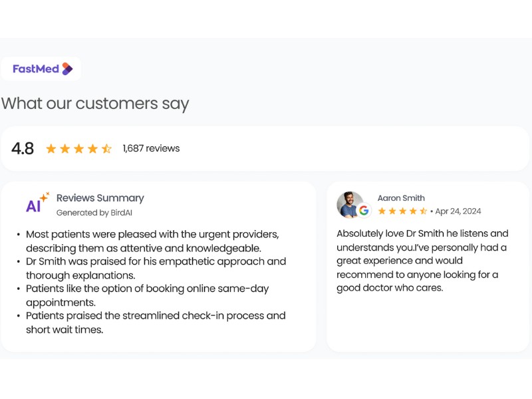Screen dimensions: 532x399
Task: Click the purple arrow icon beside FastMed
Action: (67, 68)
